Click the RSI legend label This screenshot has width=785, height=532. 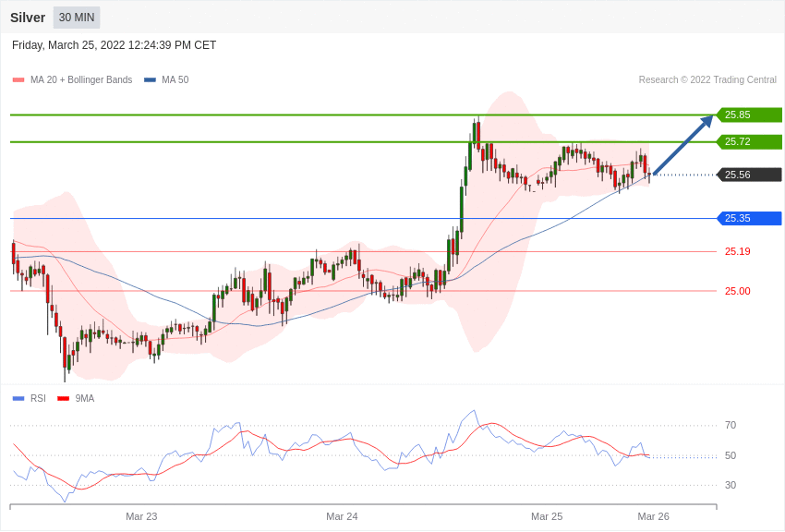38,398
